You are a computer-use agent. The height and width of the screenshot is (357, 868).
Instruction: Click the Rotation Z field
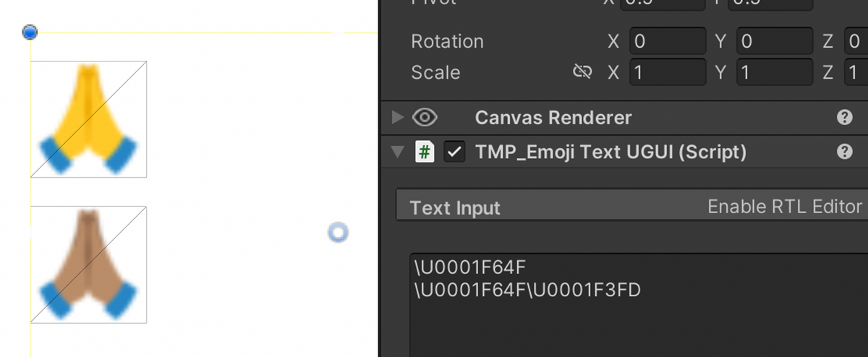point(856,41)
